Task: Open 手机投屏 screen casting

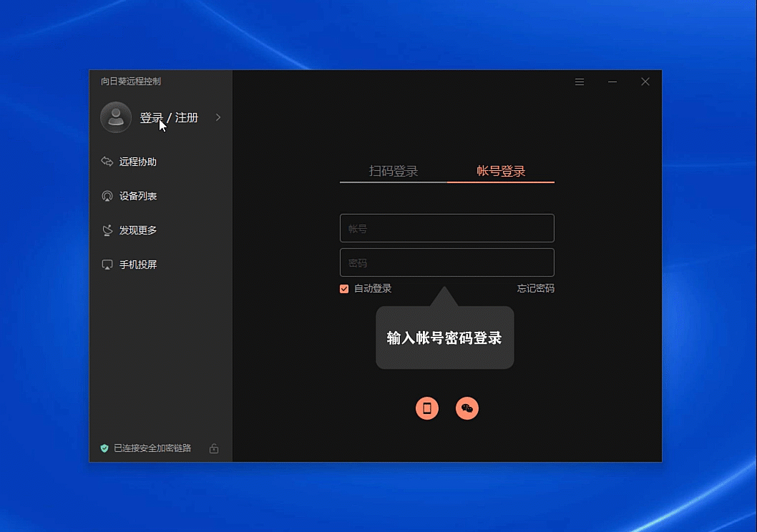Action: point(137,265)
